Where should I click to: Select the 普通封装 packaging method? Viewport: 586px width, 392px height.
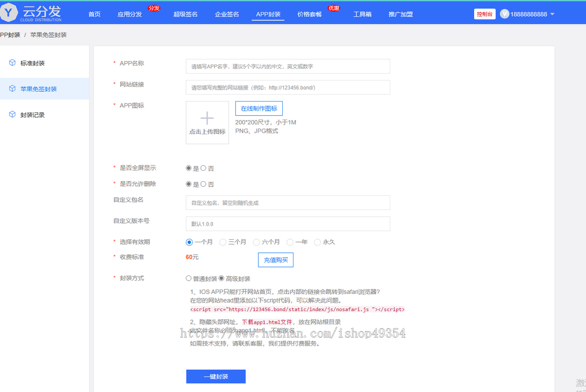coord(188,278)
